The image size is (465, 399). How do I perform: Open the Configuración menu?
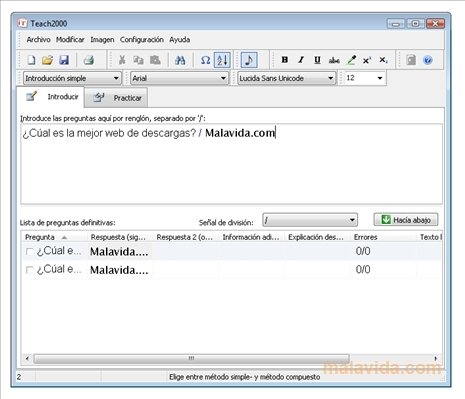[x=142, y=40]
